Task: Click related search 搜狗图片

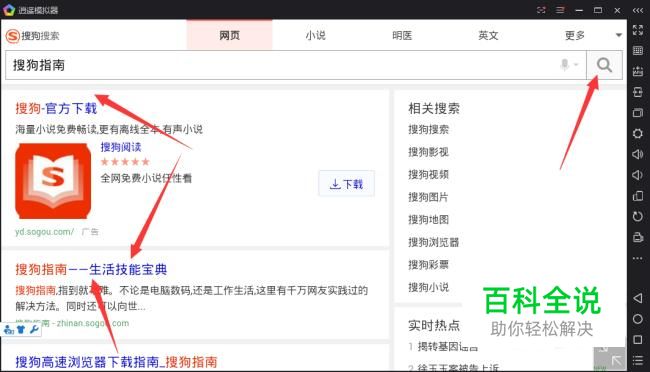Action: [428, 197]
